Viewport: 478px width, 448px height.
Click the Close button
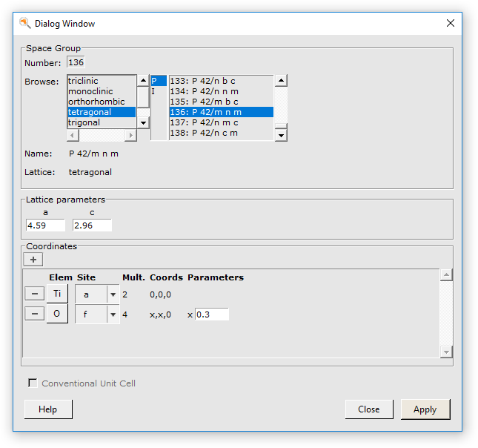pyautogui.click(x=368, y=409)
